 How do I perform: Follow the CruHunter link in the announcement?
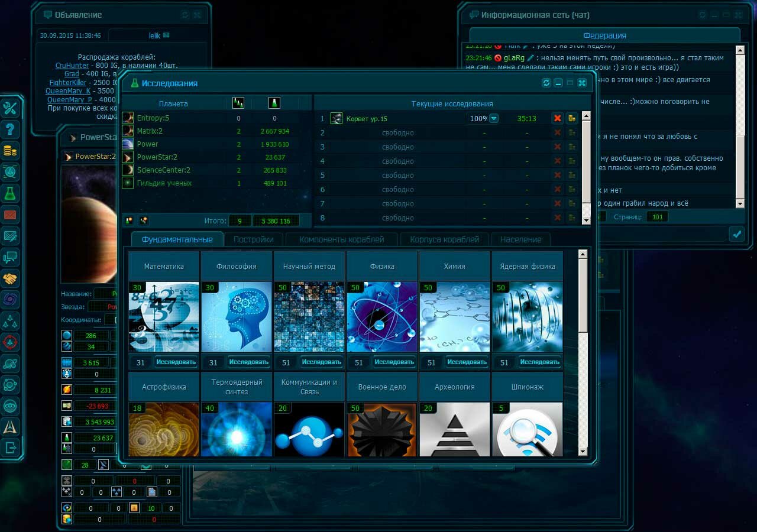point(72,66)
